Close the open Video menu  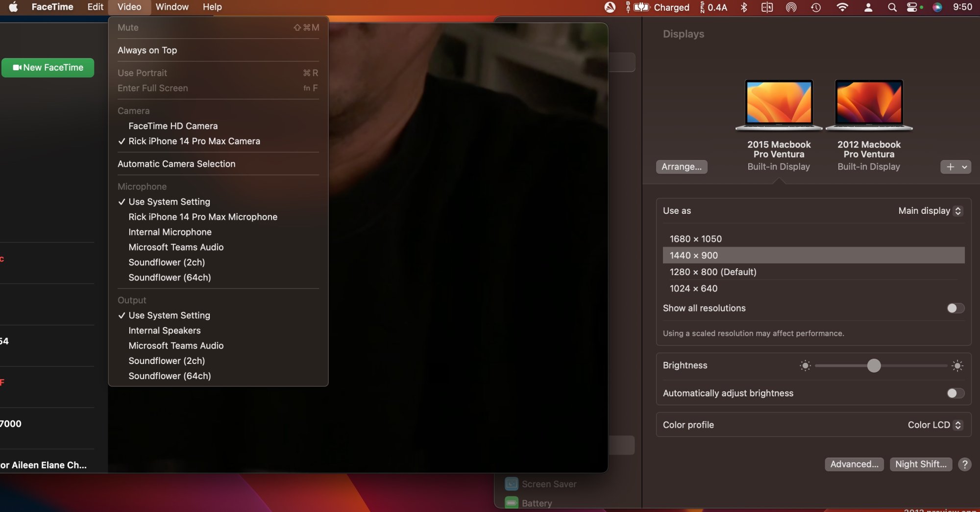pyautogui.click(x=129, y=7)
